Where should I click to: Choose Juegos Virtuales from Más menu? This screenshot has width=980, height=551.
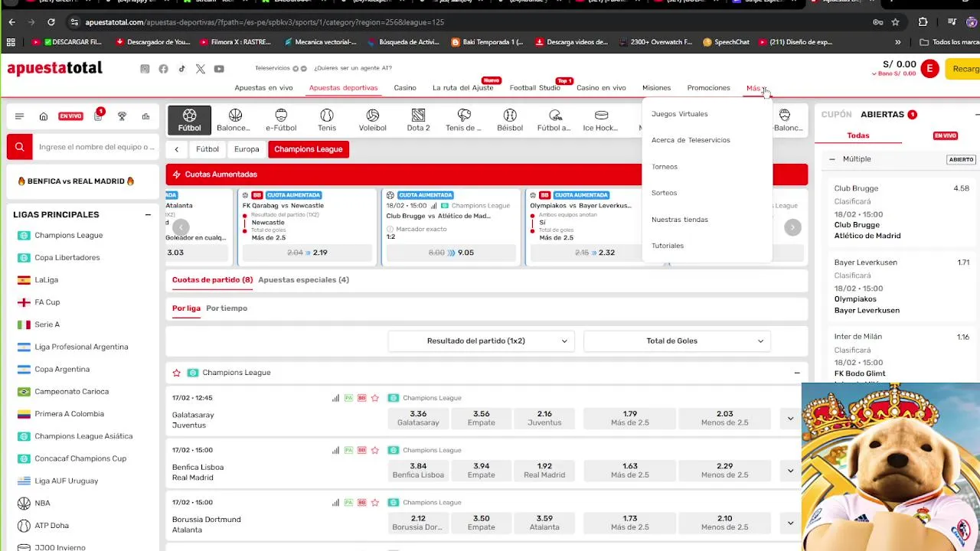click(680, 114)
